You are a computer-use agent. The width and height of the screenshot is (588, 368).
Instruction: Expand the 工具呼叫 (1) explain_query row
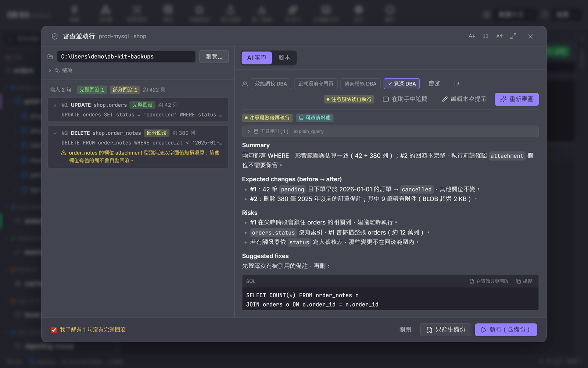click(x=390, y=131)
